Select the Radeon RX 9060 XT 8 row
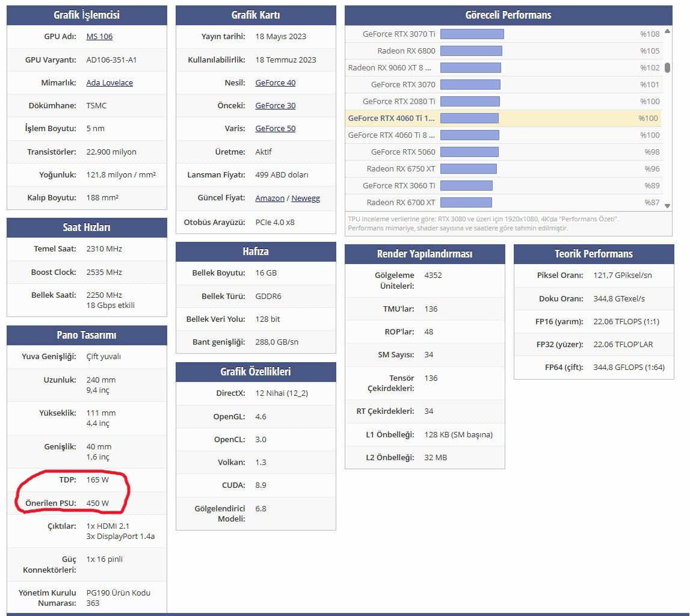 click(x=503, y=68)
